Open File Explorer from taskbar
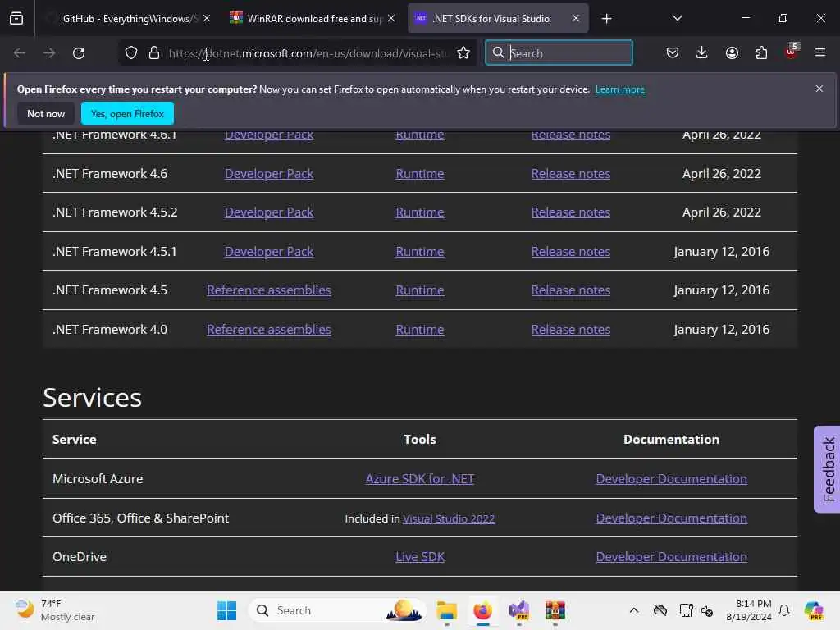This screenshot has width=840, height=630. point(446,610)
